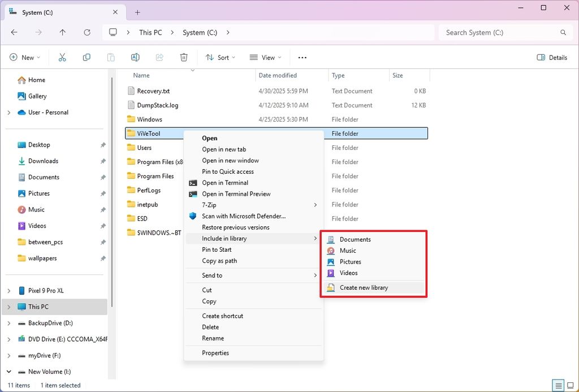Click pin icon next to wallpapers
This screenshot has height=392, width=579.
pos(103,259)
